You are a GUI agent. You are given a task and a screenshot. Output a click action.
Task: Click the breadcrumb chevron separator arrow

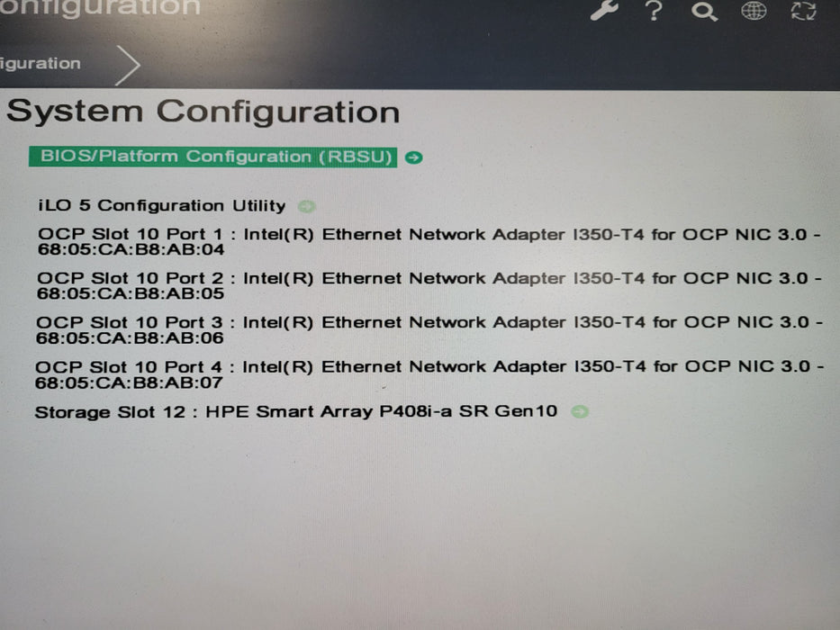128,66
